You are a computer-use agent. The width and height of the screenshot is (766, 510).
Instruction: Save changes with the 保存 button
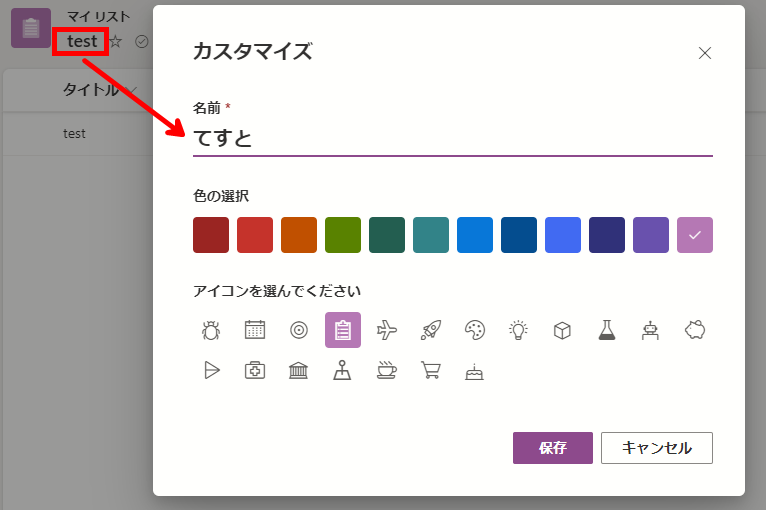tap(553, 448)
